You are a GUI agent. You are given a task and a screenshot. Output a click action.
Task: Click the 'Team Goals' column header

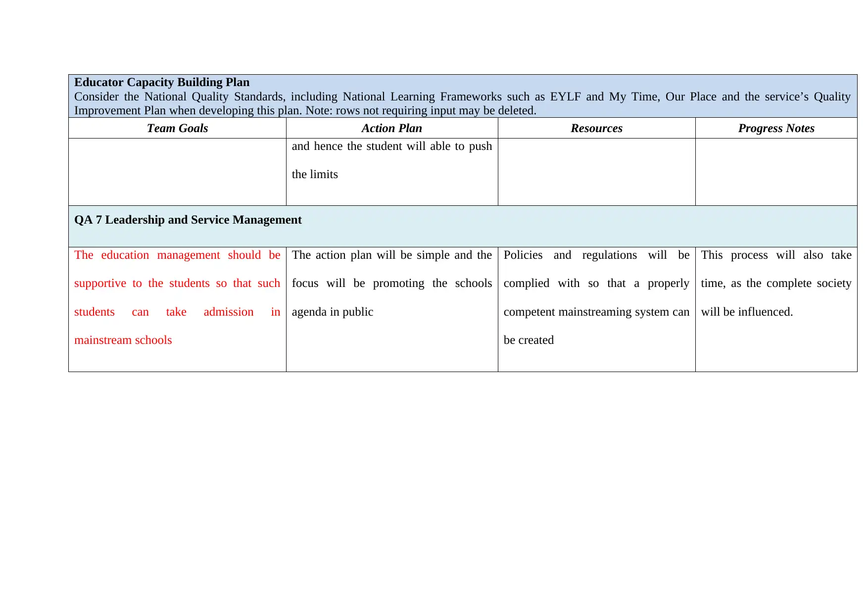[177, 128]
